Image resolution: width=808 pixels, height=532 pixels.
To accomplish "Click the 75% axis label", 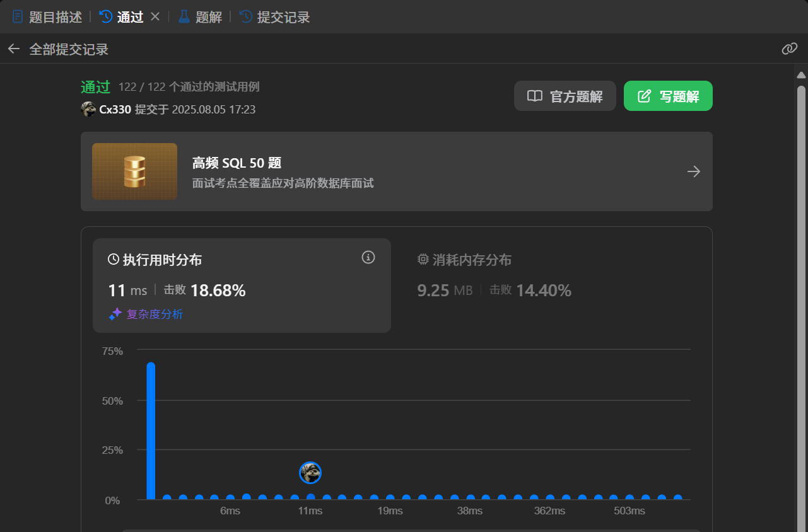I will pyautogui.click(x=112, y=351).
